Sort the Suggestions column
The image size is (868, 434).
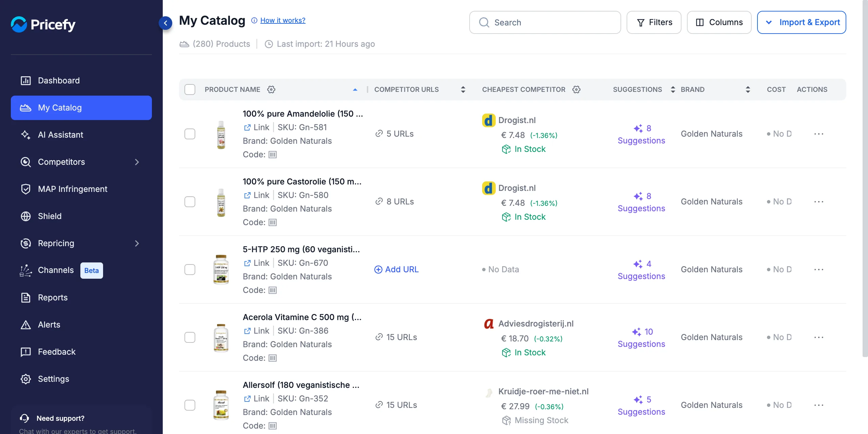click(673, 90)
